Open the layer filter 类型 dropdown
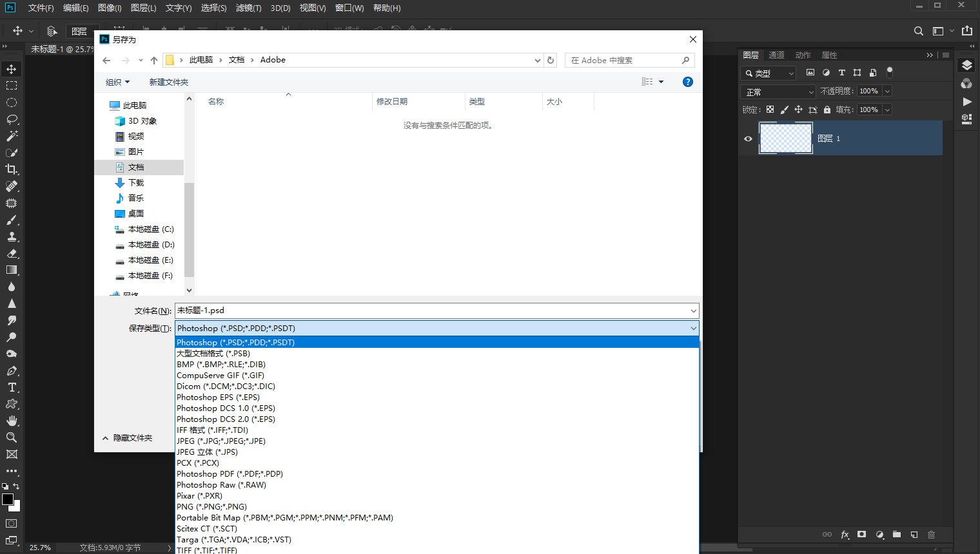 769,73
